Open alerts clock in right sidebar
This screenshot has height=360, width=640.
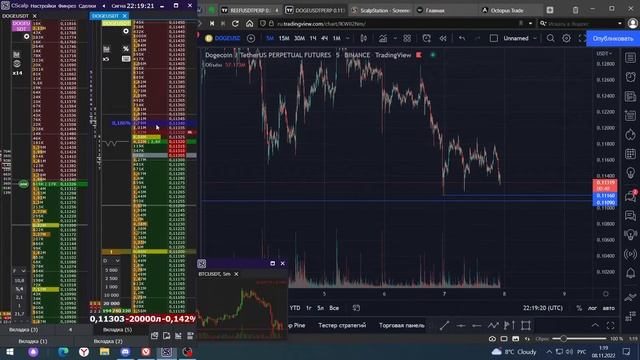pyautogui.click(x=631, y=77)
